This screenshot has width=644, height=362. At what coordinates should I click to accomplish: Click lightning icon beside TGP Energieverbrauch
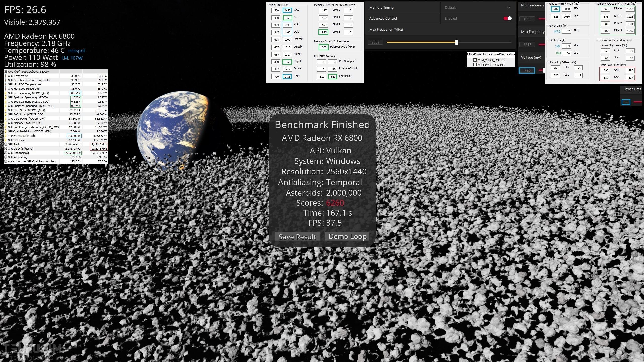[6, 136]
